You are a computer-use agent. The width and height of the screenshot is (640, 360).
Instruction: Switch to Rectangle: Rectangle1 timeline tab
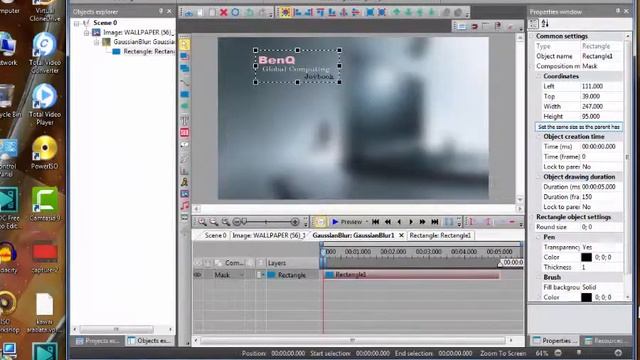440,236
